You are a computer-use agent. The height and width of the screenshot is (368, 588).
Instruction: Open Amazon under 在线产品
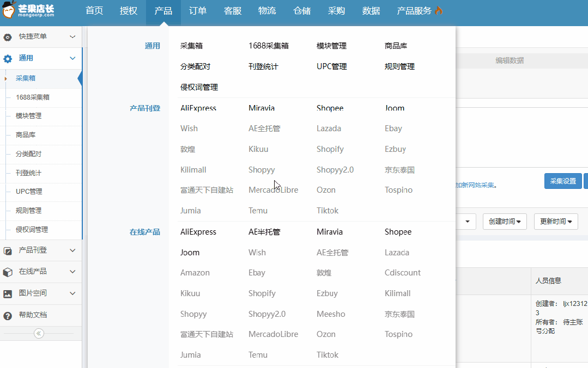(195, 273)
